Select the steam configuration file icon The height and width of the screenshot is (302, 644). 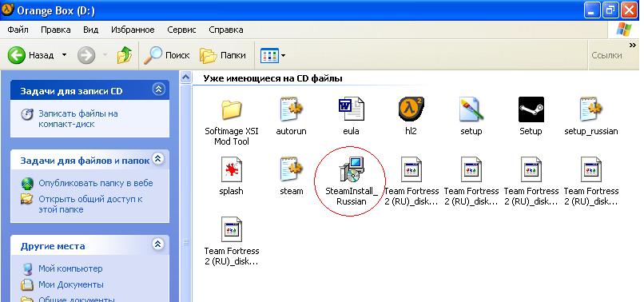[x=291, y=169]
